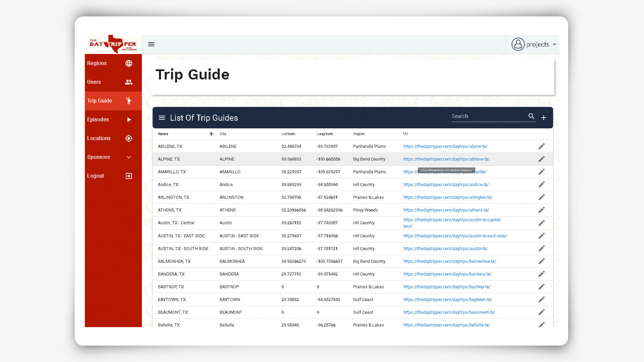Open the projects user dropdown

[534, 44]
